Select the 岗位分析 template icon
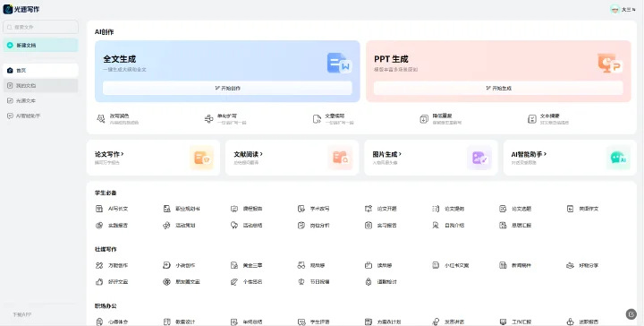 (x=301, y=226)
